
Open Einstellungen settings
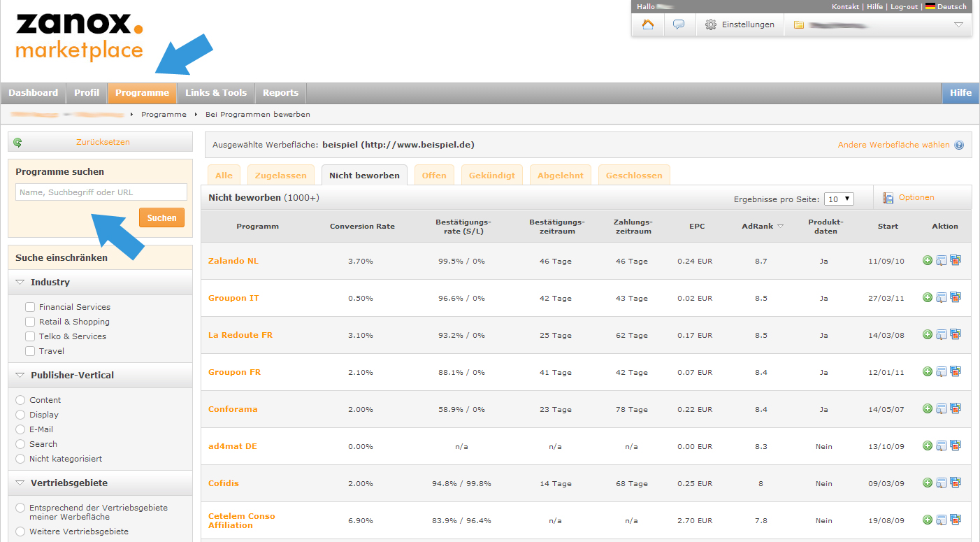[x=740, y=24]
